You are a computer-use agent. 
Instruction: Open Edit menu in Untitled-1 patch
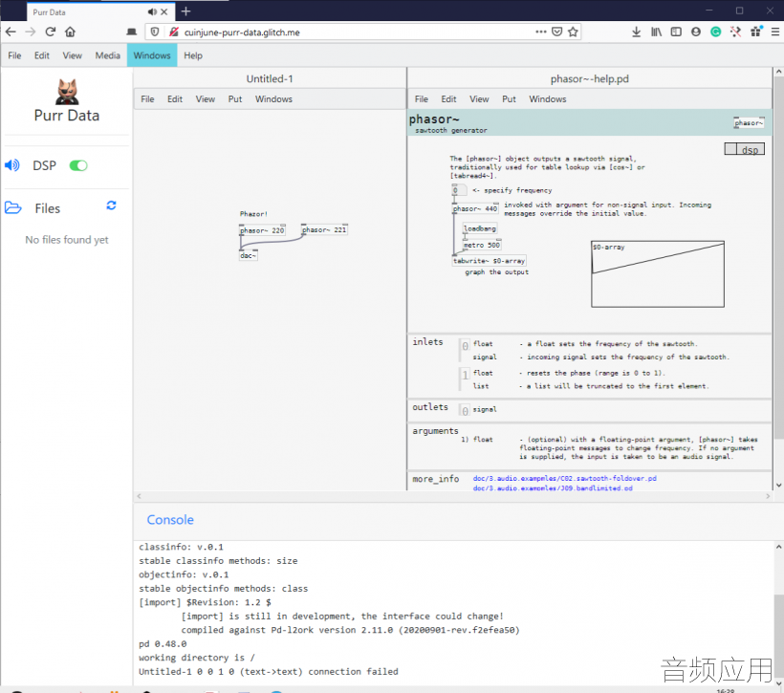(175, 99)
